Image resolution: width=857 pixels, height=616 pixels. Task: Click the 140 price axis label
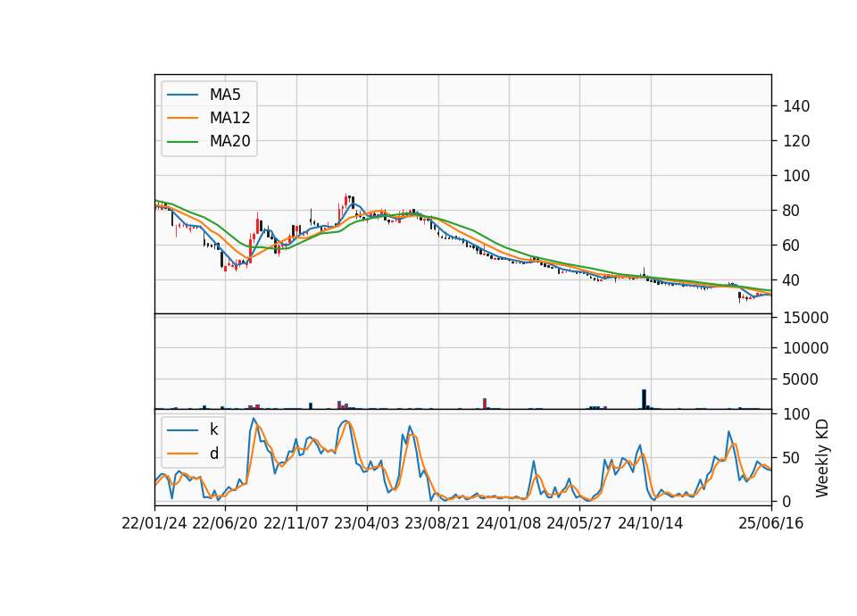pyautogui.click(x=795, y=106)
